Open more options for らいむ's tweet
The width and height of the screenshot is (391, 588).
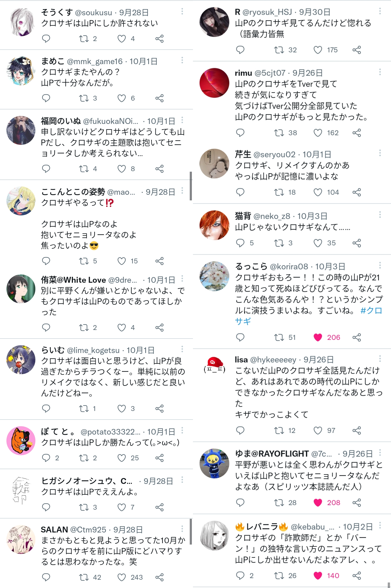tap(182, 349)
